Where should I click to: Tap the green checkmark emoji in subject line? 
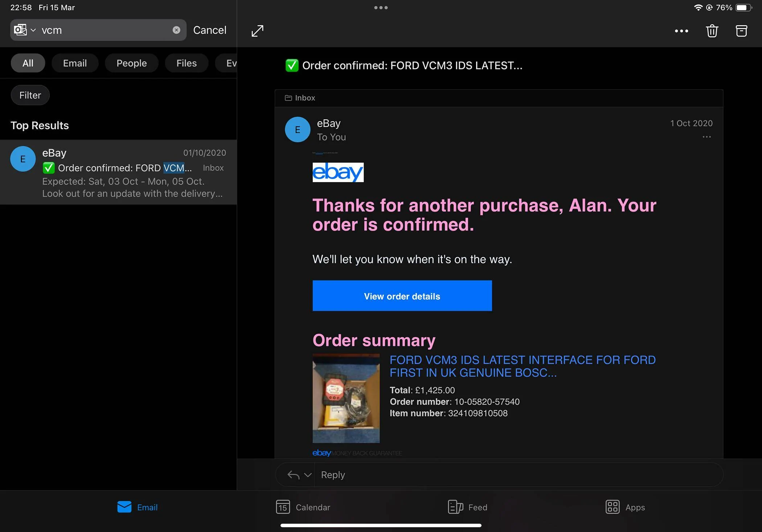coord(292,65)
